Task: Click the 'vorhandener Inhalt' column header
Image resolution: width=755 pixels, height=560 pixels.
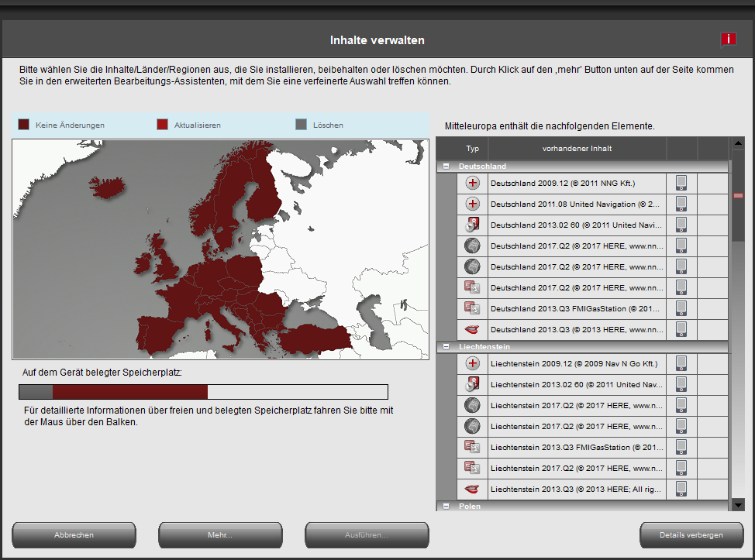Action: click(x=577, y=148)
